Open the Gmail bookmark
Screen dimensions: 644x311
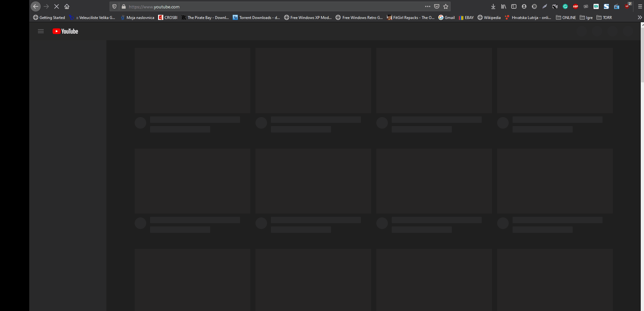(x=446, y=18)
